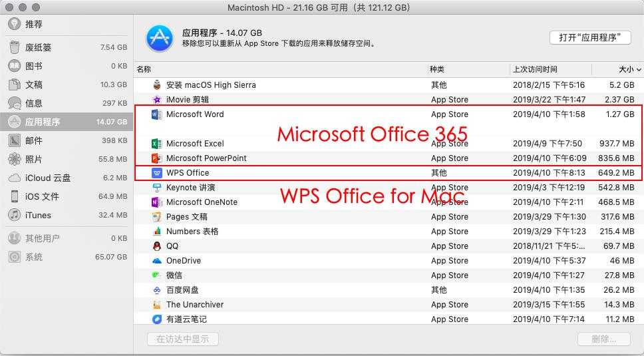Click the macOS High Sierra installer icon

point(156,85)
